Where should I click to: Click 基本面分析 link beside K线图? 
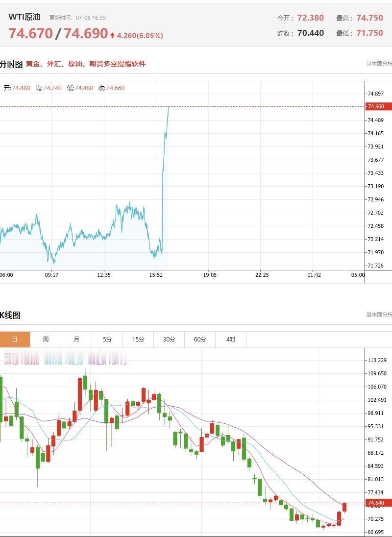(x=379, y=315)
